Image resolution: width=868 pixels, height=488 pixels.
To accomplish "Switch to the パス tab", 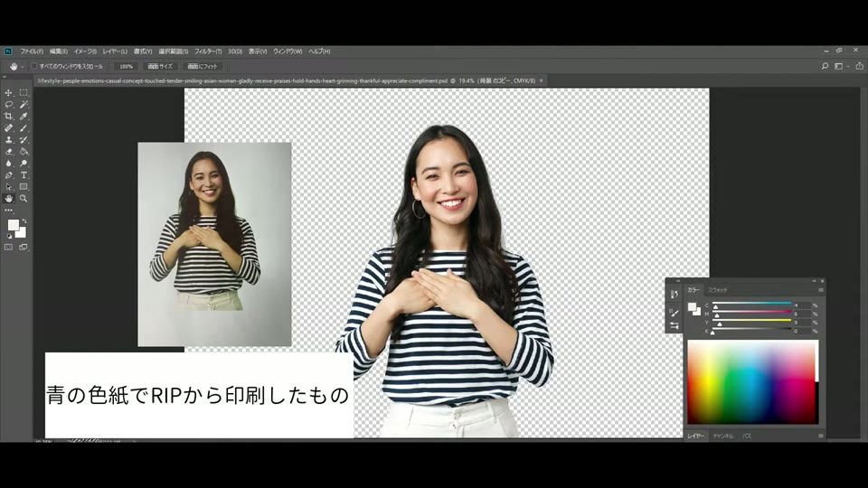I will [748, 436].
